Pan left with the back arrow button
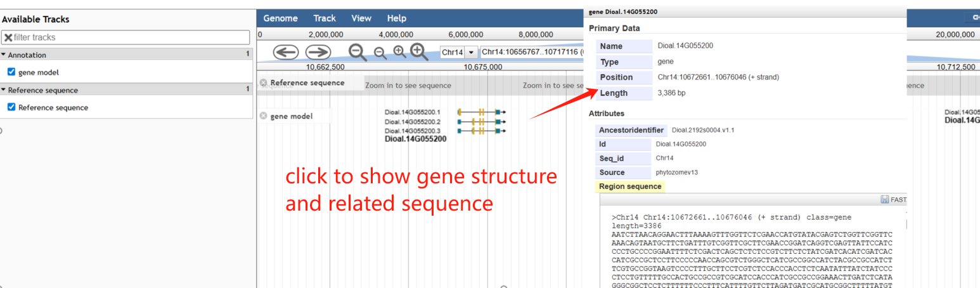The image size is (980, 288). pos(286,52)
